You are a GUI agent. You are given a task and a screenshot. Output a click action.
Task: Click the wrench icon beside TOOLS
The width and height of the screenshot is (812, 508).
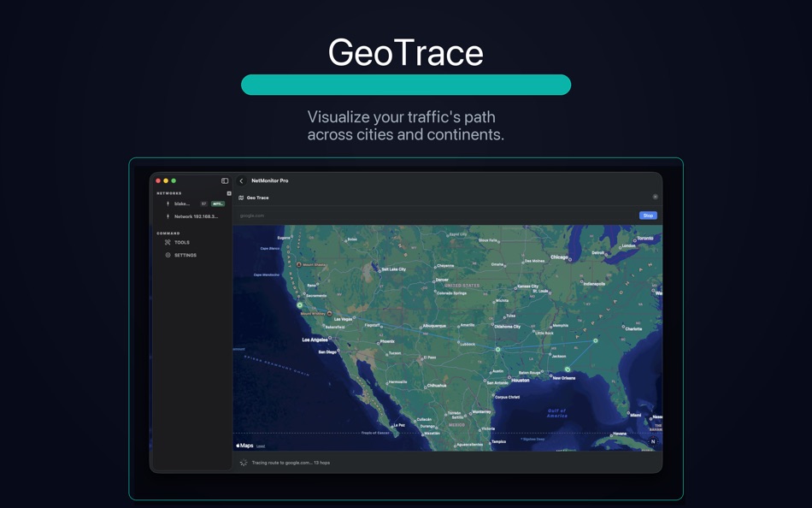click(x=168, y=243)
